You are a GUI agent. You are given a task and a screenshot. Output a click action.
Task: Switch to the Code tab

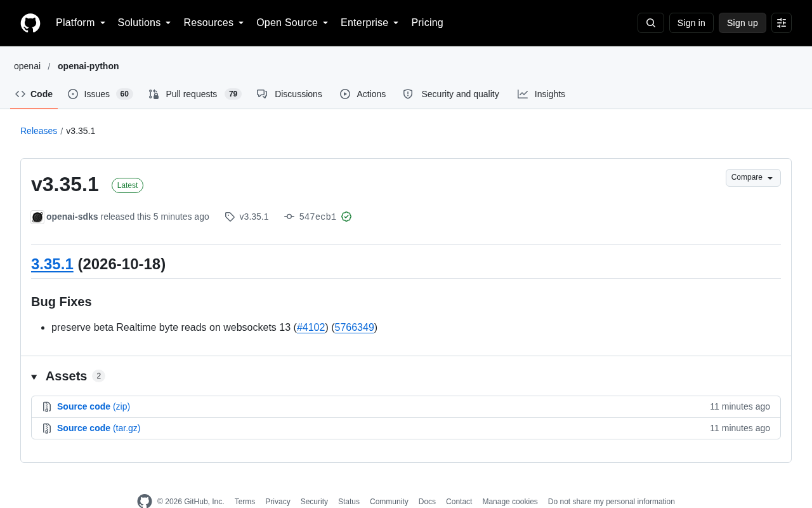(34, 94)
